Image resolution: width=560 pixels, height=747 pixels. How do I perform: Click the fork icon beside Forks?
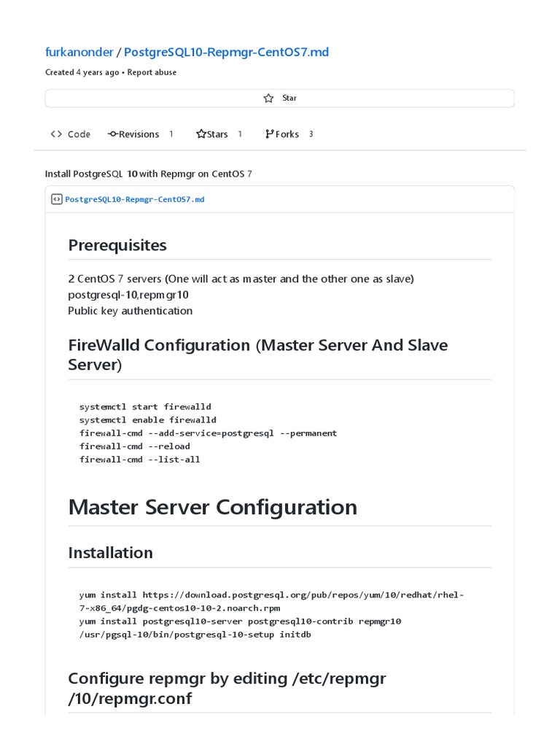coord(269,134)
